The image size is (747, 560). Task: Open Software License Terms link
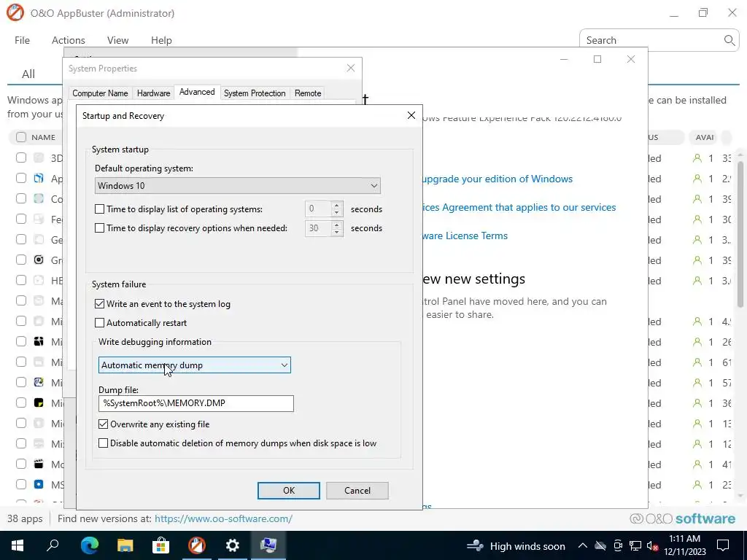[465, 236]
